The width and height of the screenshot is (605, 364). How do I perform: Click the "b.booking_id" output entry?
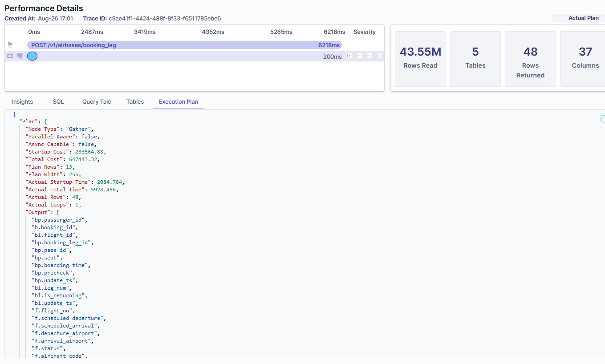[x=55, y=227]
